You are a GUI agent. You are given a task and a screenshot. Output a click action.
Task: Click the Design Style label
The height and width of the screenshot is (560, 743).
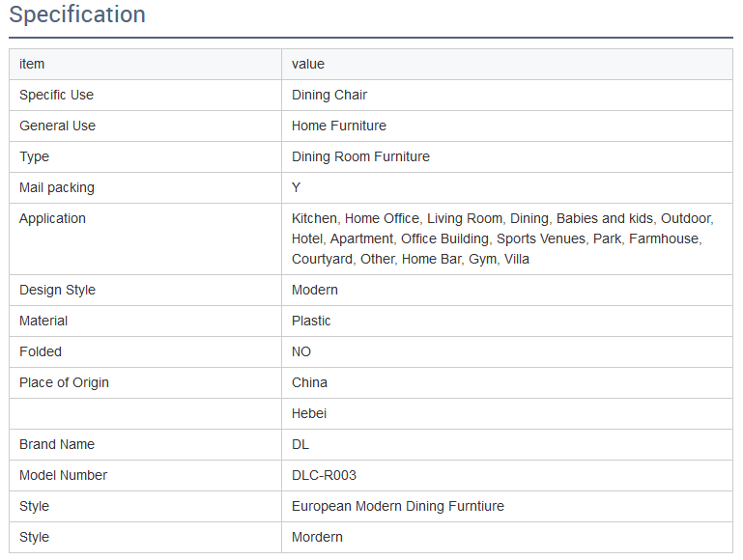point(57,290)
